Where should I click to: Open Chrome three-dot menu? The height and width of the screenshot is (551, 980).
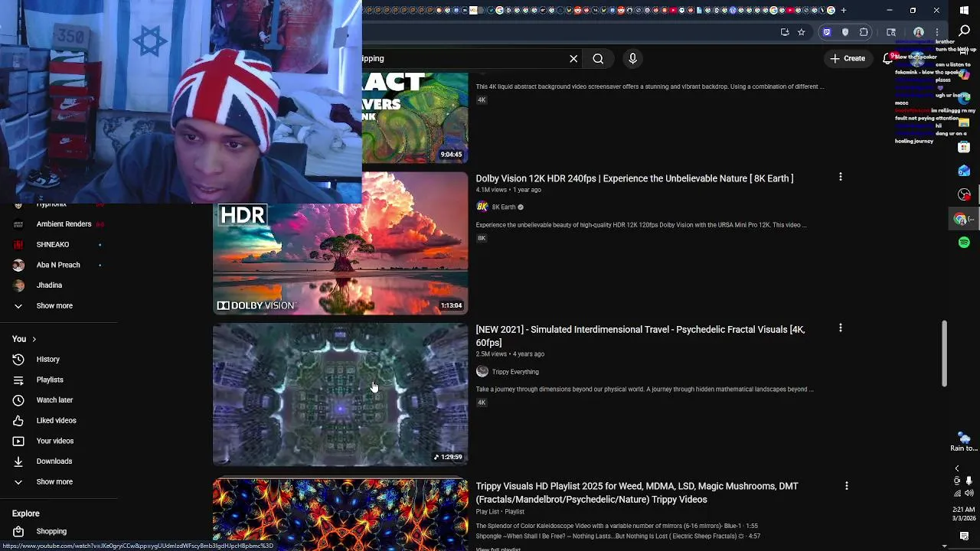[x=937, y=32]
